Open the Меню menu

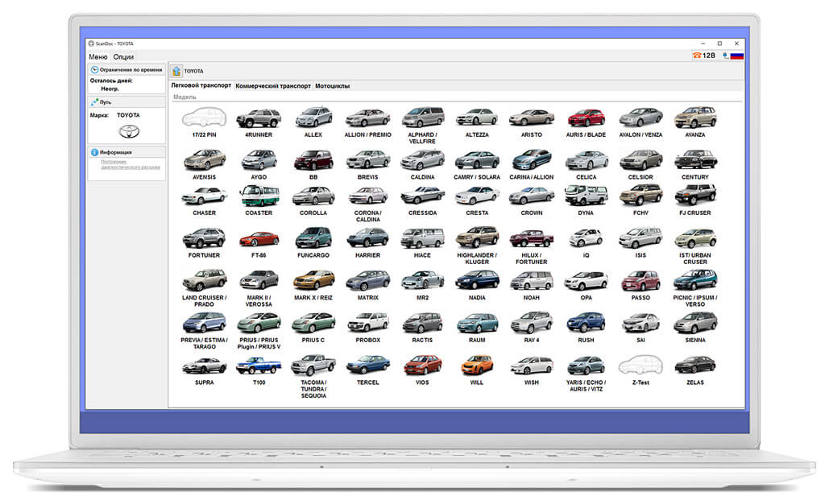pyautogui.click(x=97, y=56)
